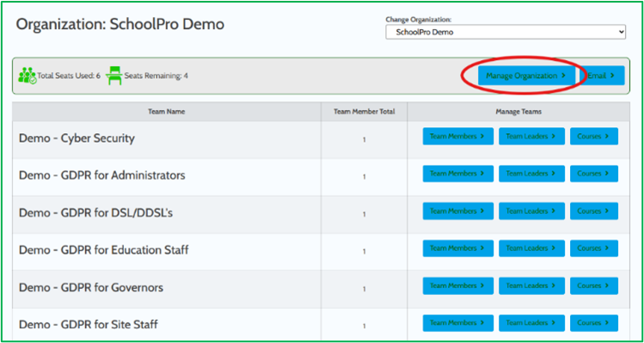Open the Change Organization dropdown
Image resolution: width=644 pixels, height=343 pixels.
coord(506,32)
